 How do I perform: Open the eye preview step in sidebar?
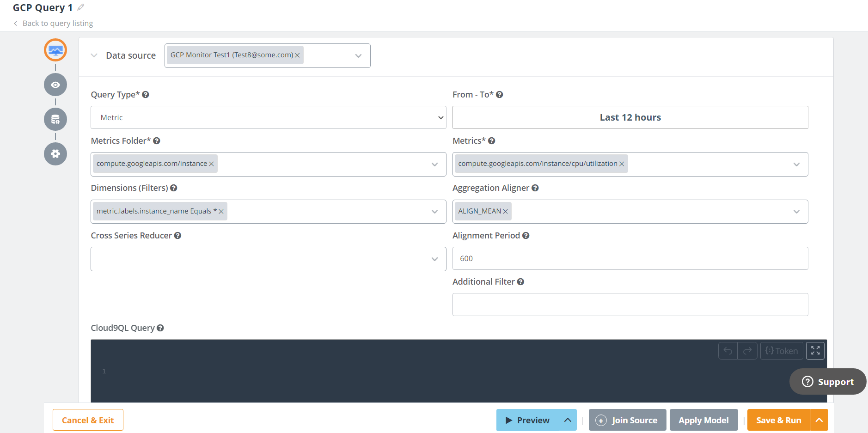[55, 85]
